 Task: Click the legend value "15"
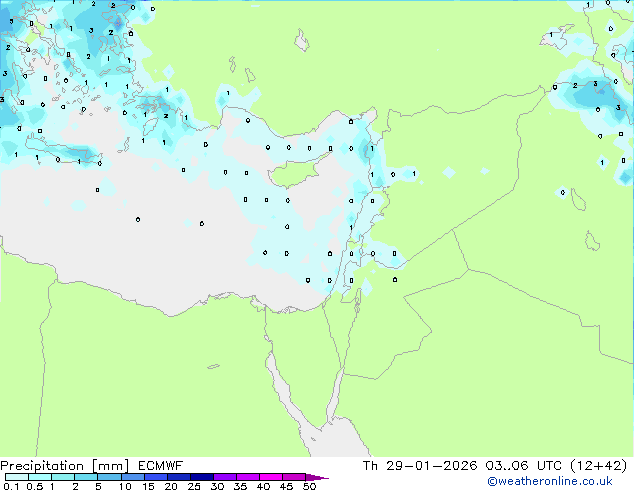(148, 486)
